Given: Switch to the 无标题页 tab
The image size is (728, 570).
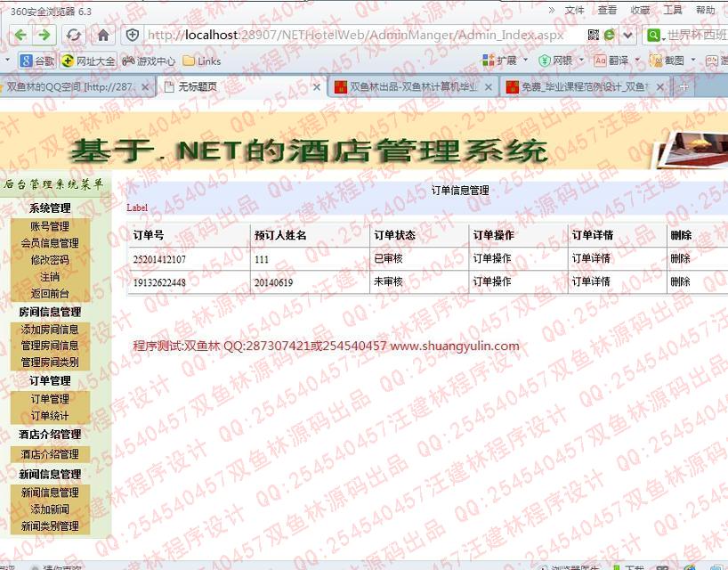Looking at the screenshot, I should (x=241, y=87).
